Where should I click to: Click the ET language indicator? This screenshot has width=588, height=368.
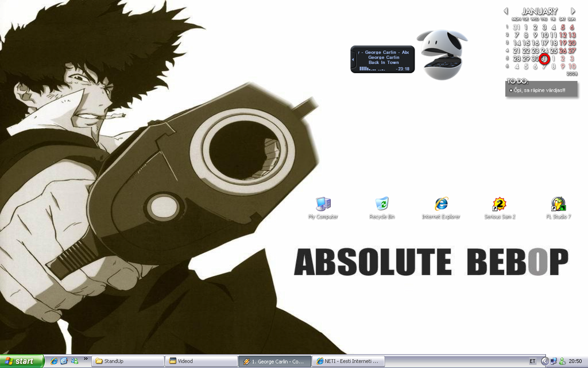point(532,361)
